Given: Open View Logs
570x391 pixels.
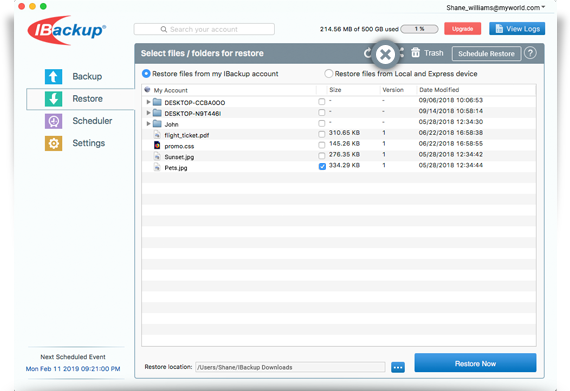Looking at the screenshot, I should (x=517, y=29).
